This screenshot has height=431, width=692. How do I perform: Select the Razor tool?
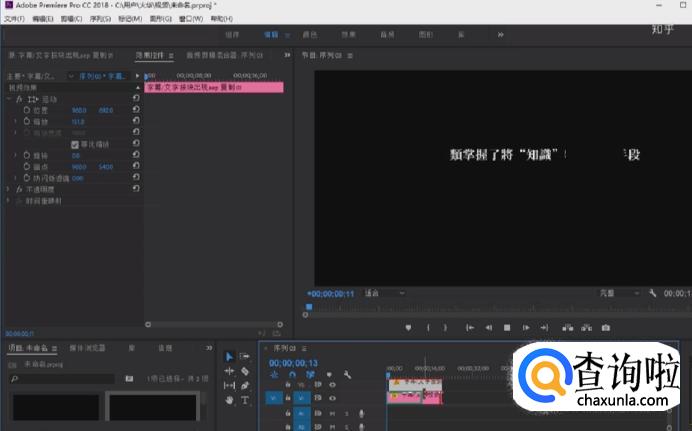pos(245,371)
